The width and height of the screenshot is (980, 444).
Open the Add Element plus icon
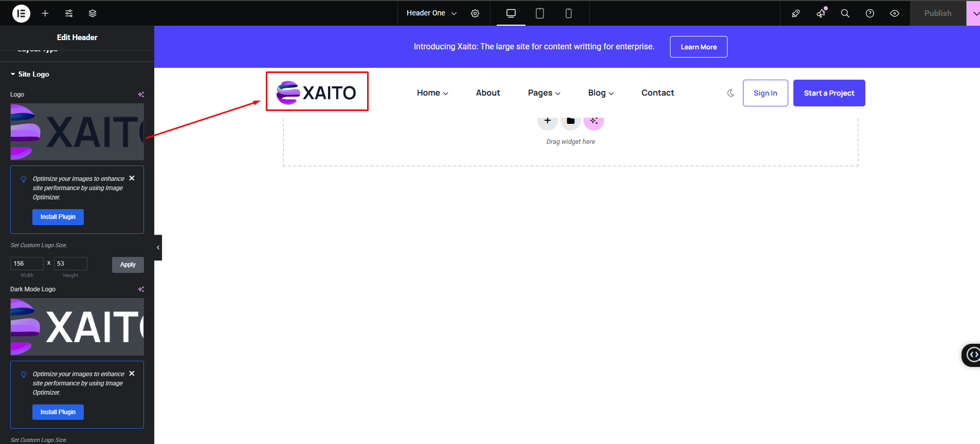(45, 13)
